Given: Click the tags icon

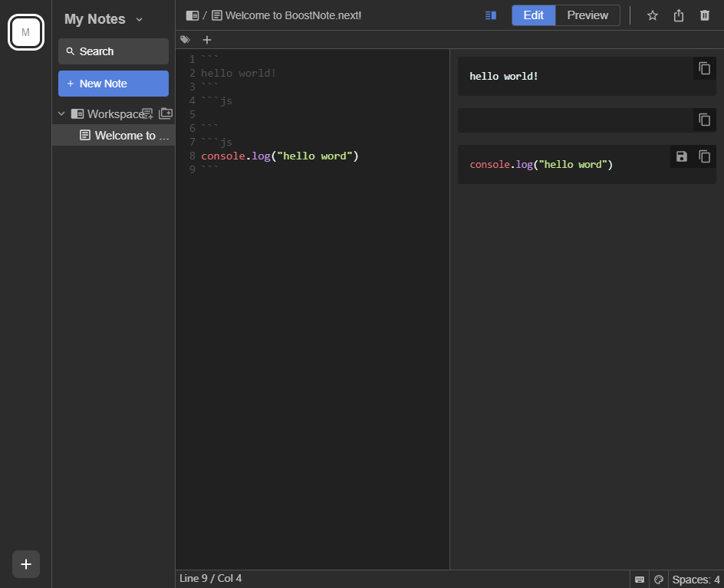Looking at the screenshot, I should tap(185, 40).
